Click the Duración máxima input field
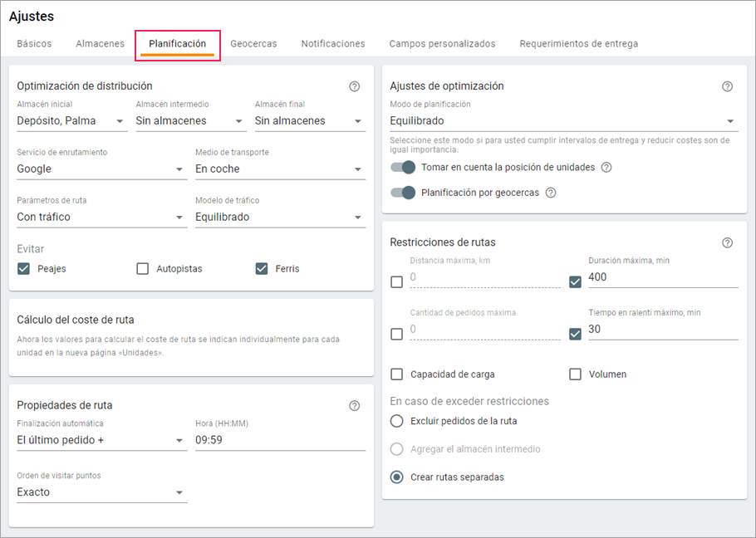The image size is (756, 538). coord(662,277)
